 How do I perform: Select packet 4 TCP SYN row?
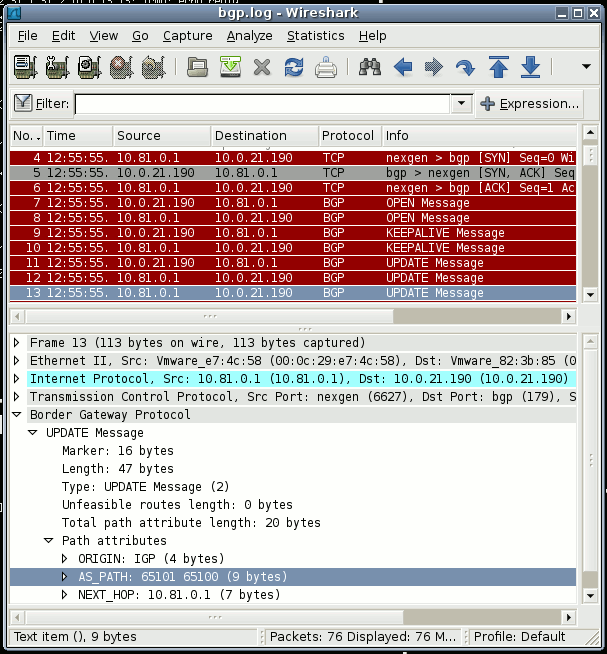click(293, 158)
